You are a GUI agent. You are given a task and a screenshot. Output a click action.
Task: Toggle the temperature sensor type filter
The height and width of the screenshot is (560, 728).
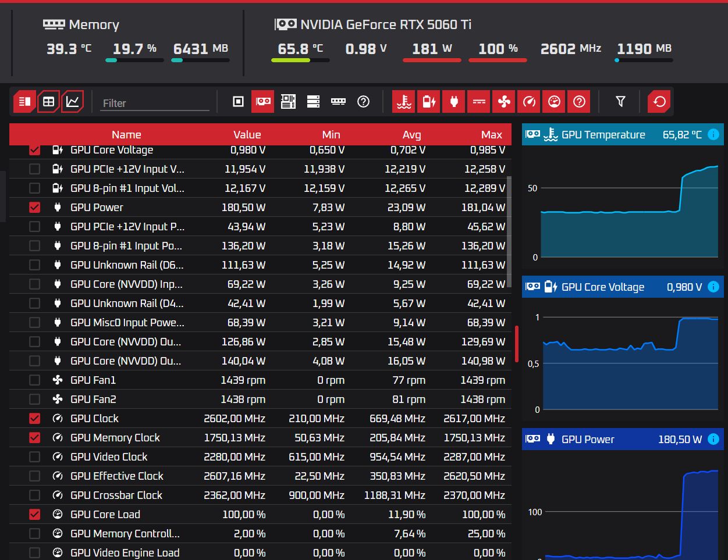[404, 102]
